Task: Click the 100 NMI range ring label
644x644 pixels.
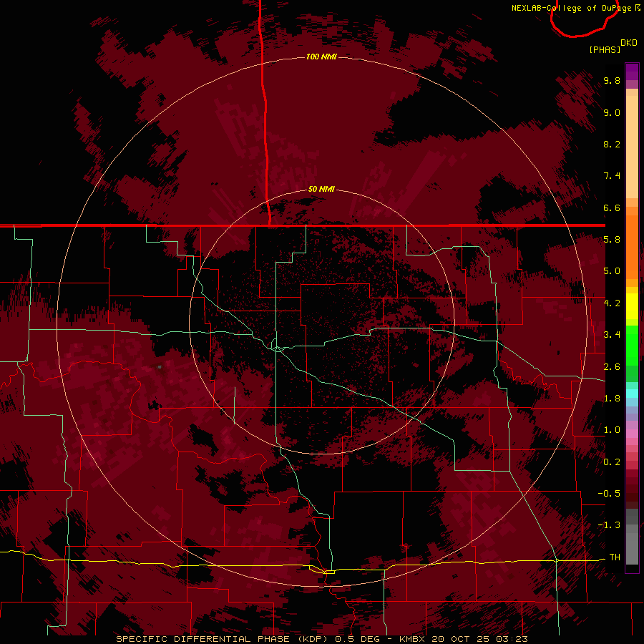Action: (x=321, y=57)
